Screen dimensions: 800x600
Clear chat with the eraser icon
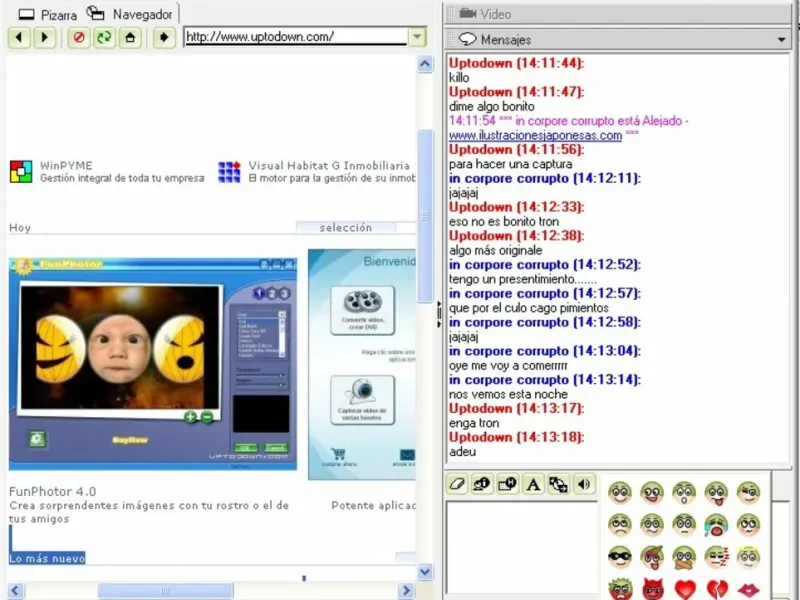tap(458, 484)
